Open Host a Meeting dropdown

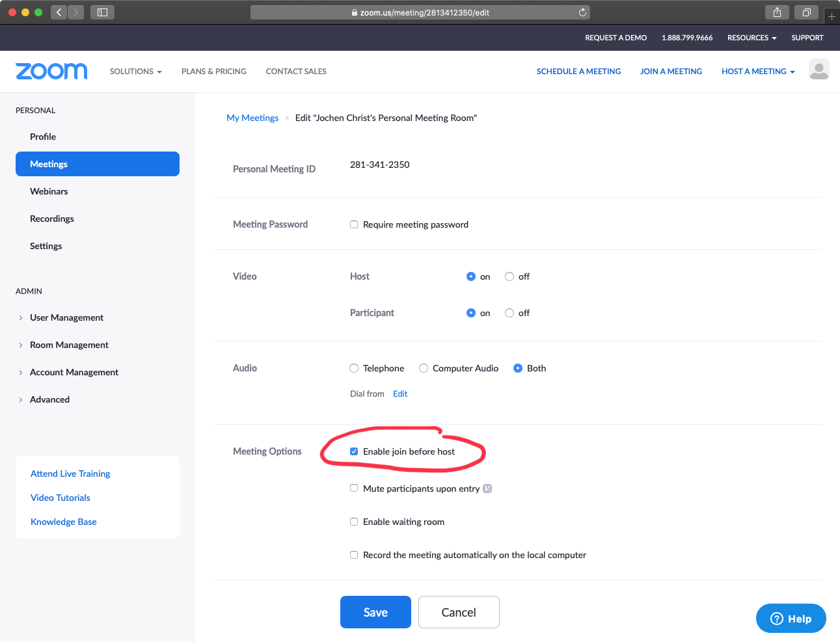757,72
